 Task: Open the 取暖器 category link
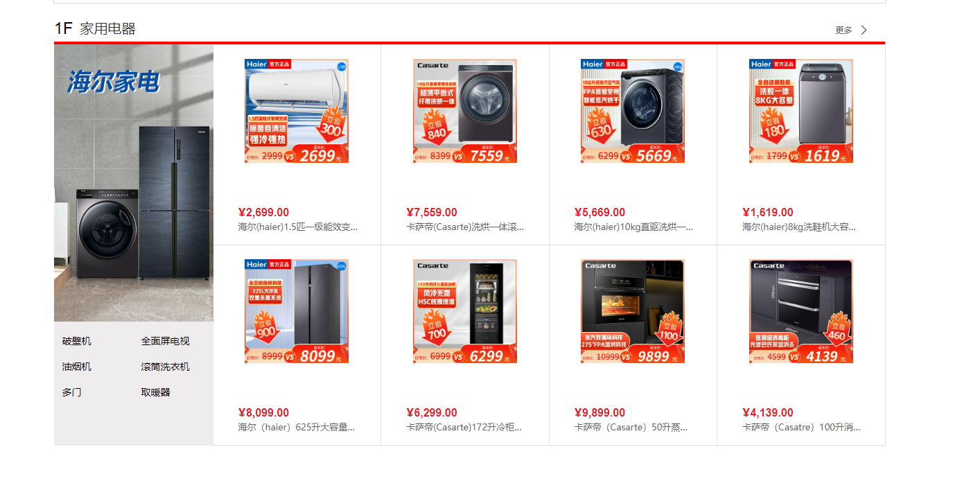pyautogui.click(x=155, y=392)
